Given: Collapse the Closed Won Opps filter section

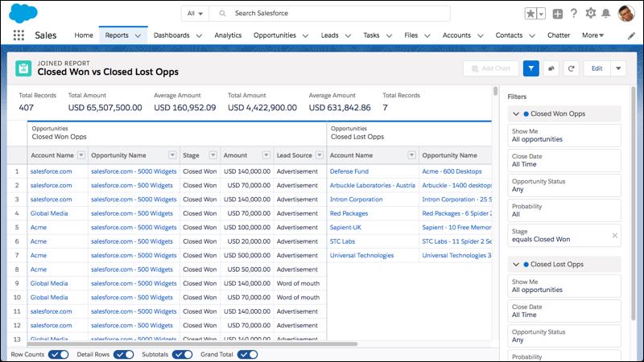Looking at the screenshot, I should tap(516, 114).
